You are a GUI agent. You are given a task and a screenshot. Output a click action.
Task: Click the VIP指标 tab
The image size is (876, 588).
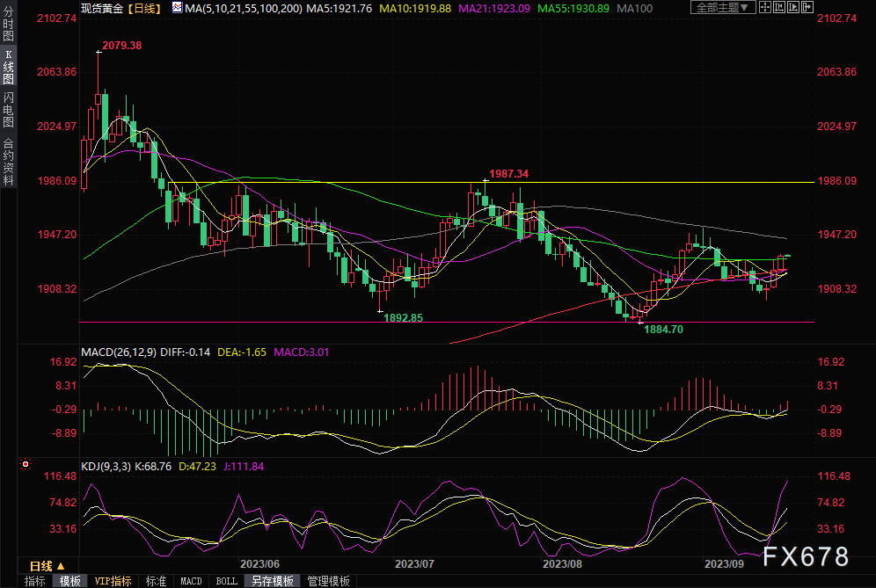pyautogui.click(x=113, y=581)
